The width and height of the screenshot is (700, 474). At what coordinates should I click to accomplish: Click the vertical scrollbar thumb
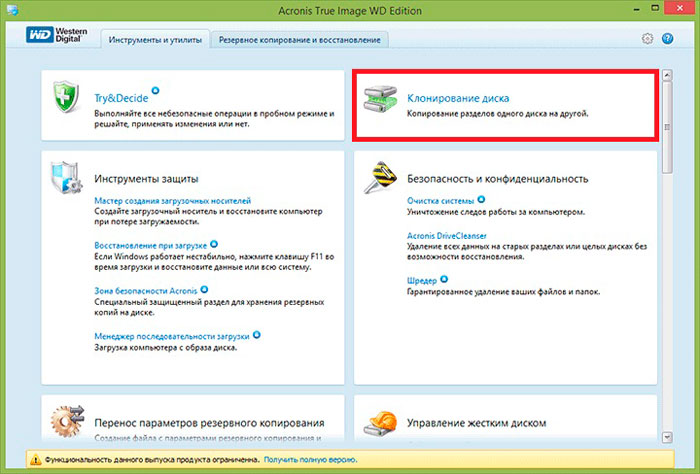coord(667,127)
